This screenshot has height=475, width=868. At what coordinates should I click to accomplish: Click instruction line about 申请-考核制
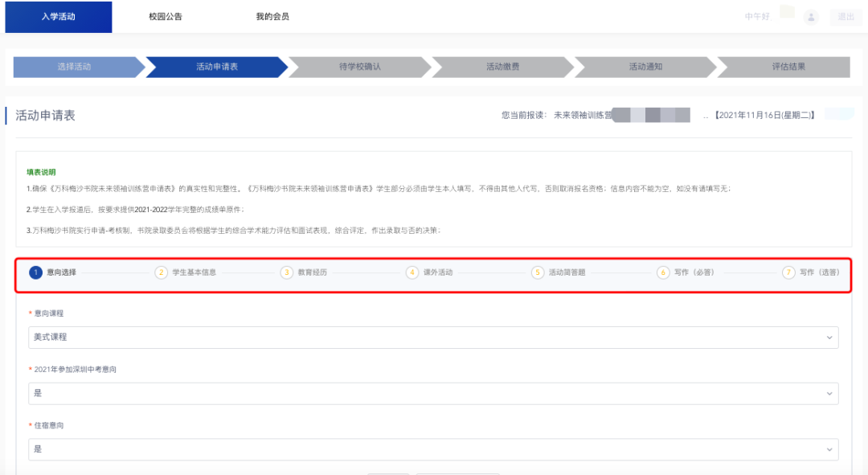point(234,231)
